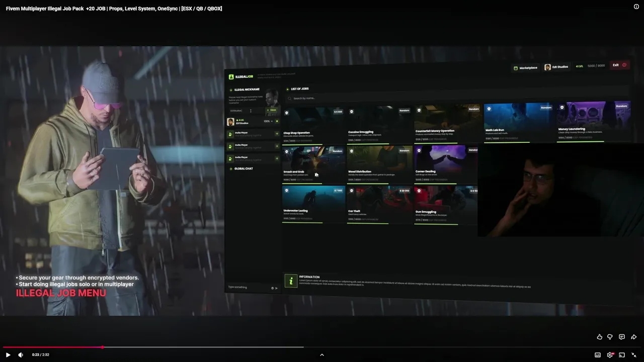This screenshot has height=362, width=644.
Task: Click skull icon on Chop Shop Operation
Action: point(287,113)
